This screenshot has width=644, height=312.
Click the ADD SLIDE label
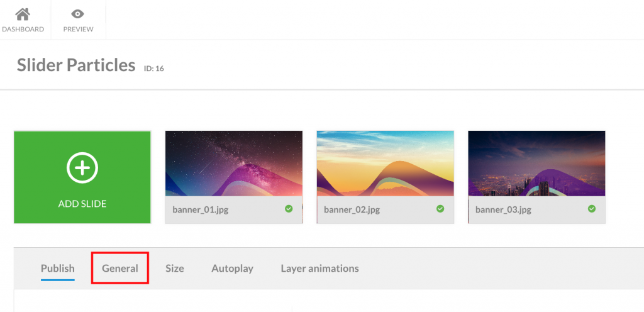(x=82, y=204)
